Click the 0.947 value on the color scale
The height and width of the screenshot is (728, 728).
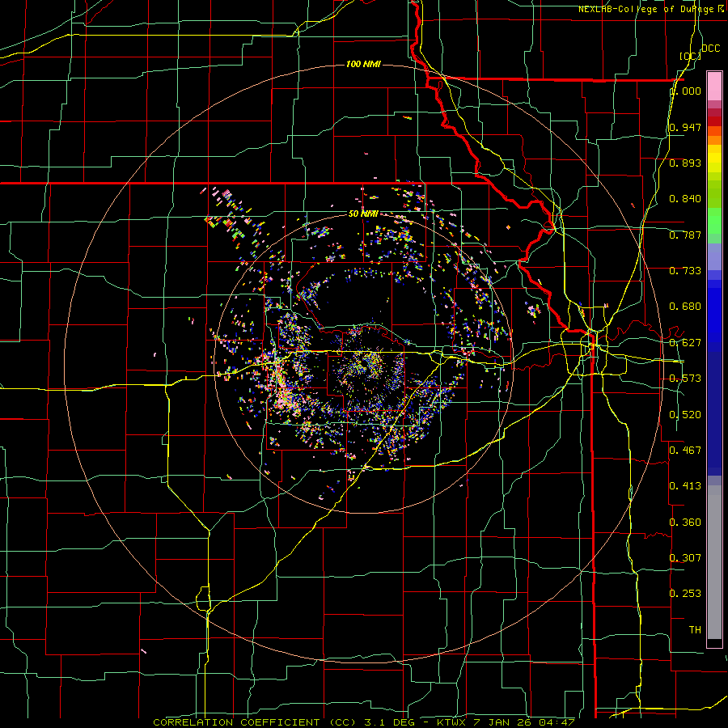point(685,127)
